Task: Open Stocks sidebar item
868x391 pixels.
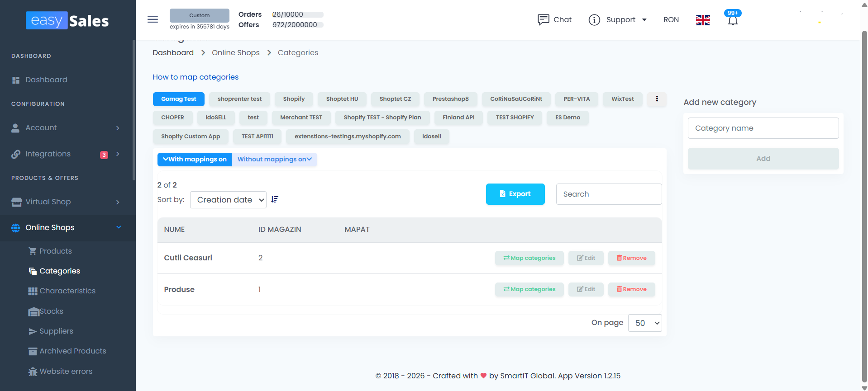Action: (46, 311)
